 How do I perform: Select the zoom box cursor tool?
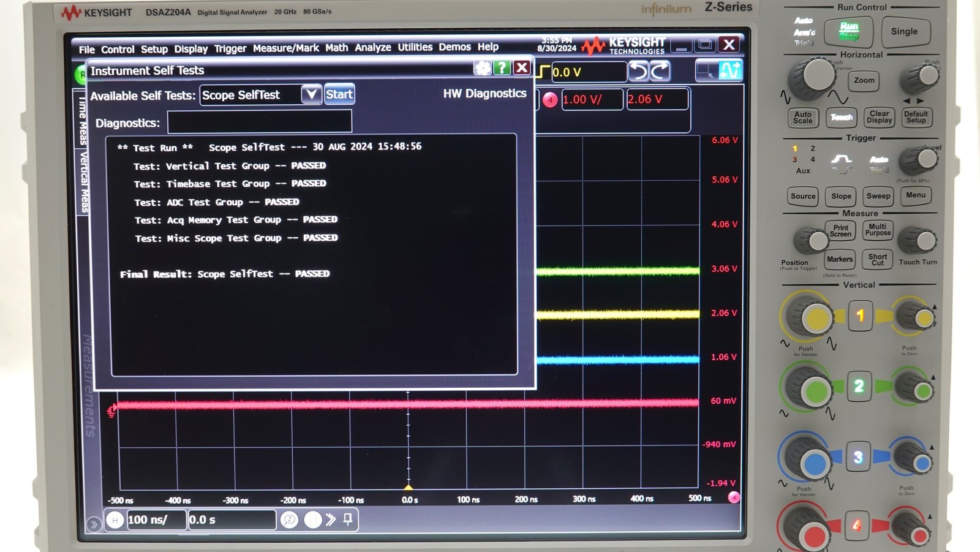[x=706, y=71]
